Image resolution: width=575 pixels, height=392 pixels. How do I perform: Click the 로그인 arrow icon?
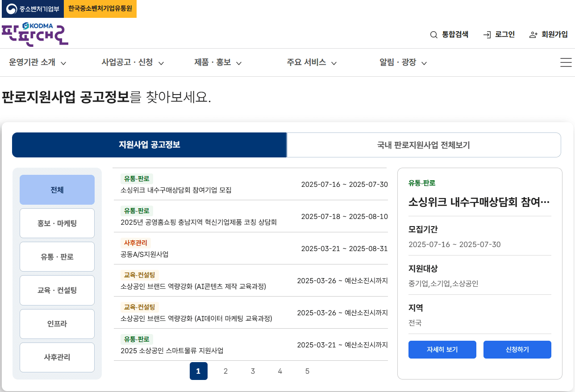(x=487, y=35)
